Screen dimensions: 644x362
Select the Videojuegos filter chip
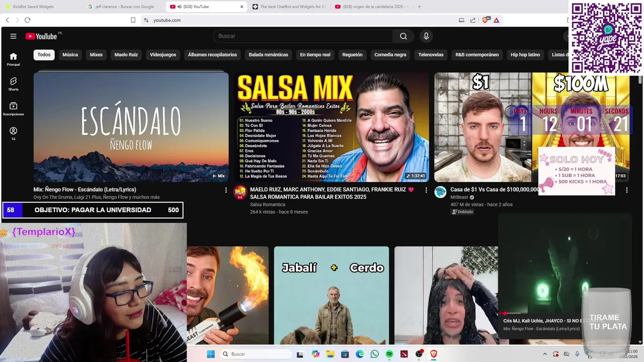click(x=163, y=55)
